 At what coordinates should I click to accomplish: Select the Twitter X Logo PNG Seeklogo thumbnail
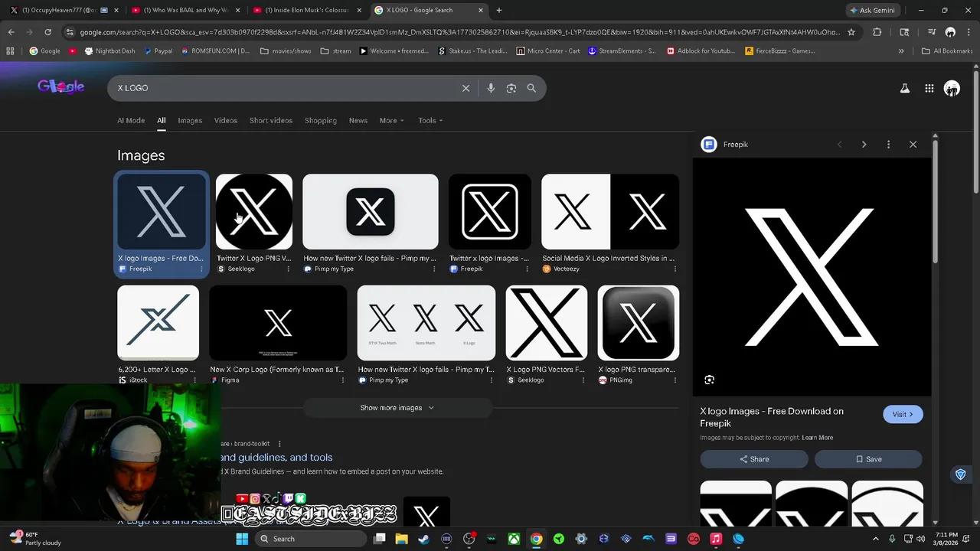254,211
